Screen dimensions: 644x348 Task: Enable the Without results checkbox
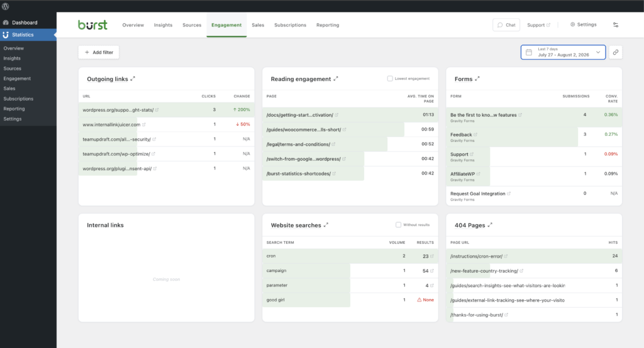click(398, 224)
